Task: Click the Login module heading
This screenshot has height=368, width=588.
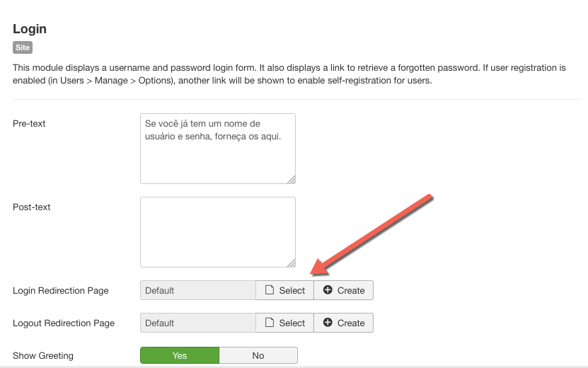Action: (30, 29)
